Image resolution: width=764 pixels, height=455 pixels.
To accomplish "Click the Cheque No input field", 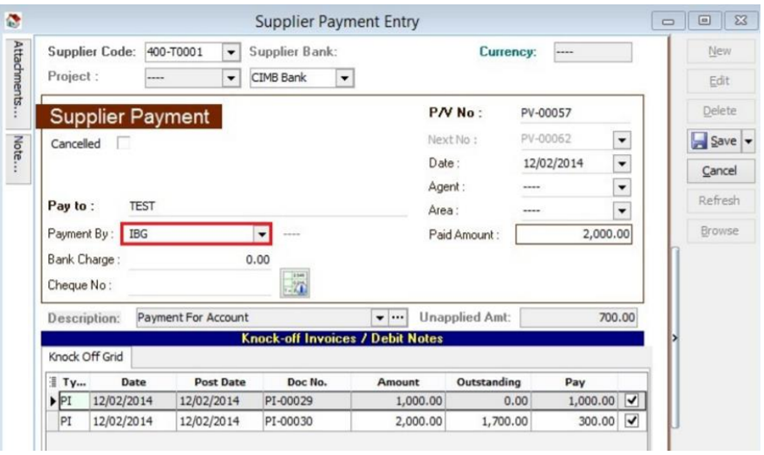I will click(x=200, y=285).
